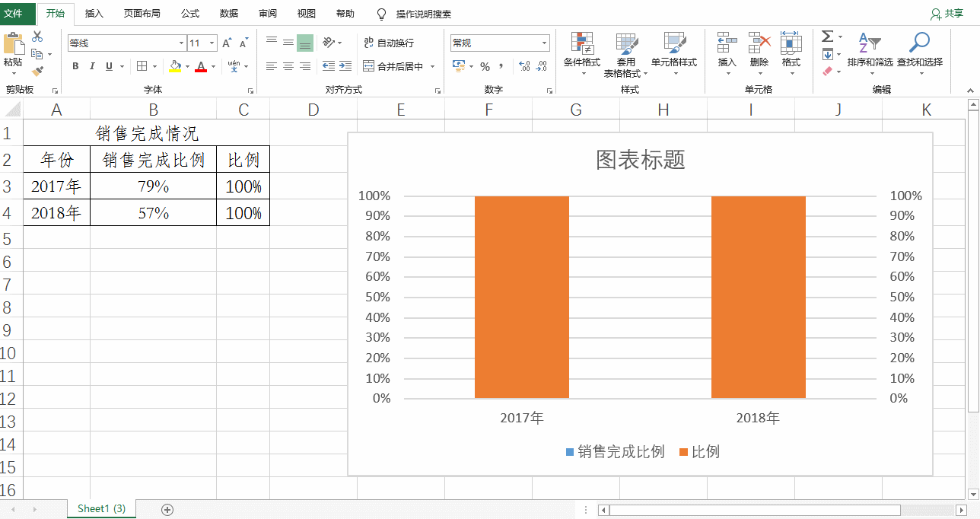Viewport: 980px width, 519px height.
Task: Click the AutoSum sigma icon
Action: tap(827, 37)
